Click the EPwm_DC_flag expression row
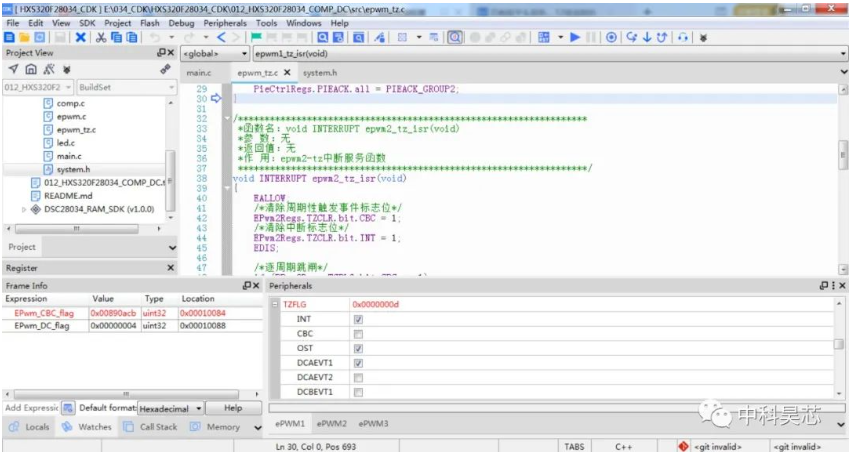This screenshot has height=452, width=852. tap(132, 326)
